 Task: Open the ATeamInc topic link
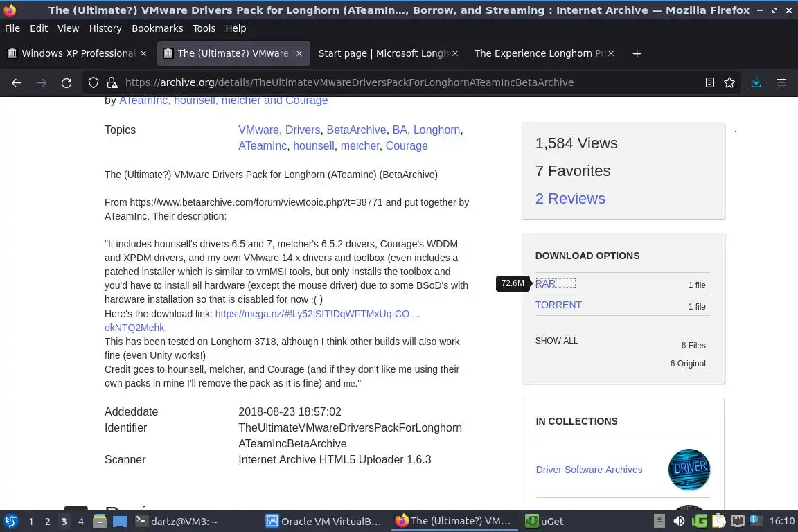click(263, 145)
